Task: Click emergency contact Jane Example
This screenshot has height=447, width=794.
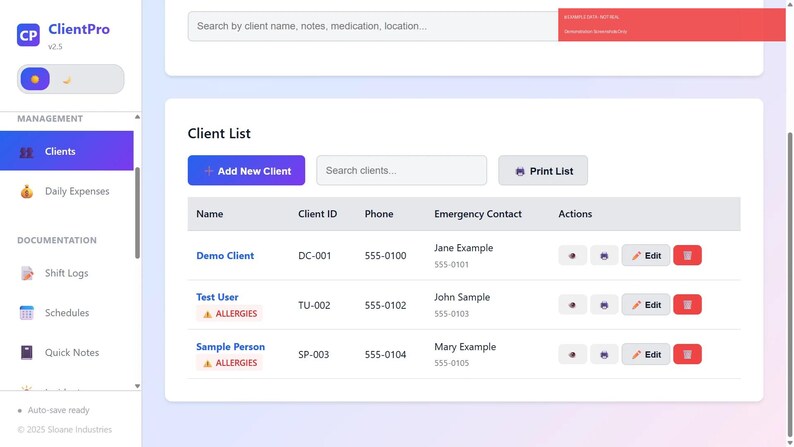Action: coord(463,248)
